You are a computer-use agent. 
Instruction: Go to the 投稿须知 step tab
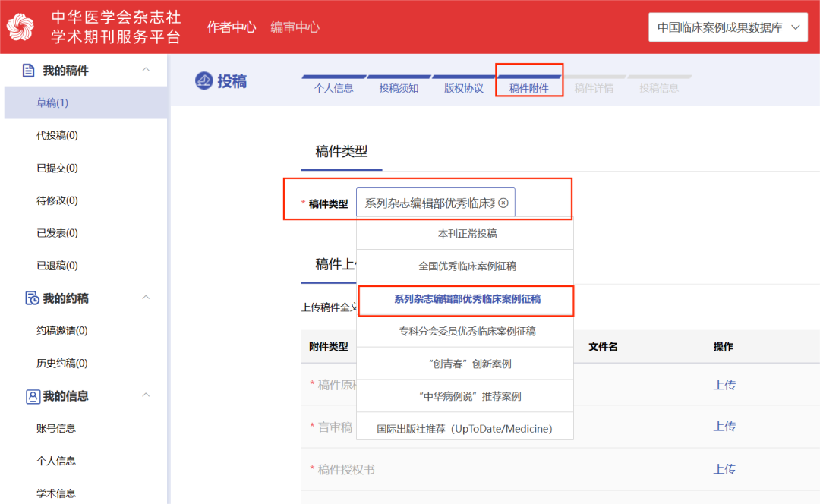[x=399, y=88]
